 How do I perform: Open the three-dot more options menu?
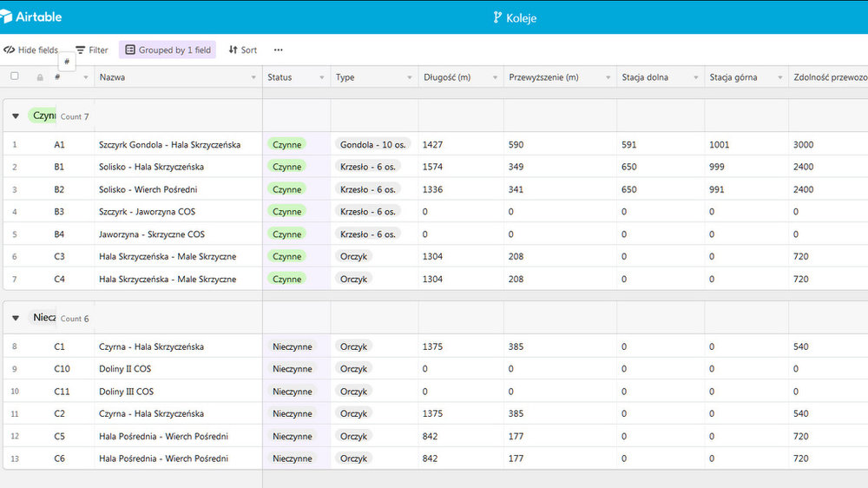(x=278, y=49)
